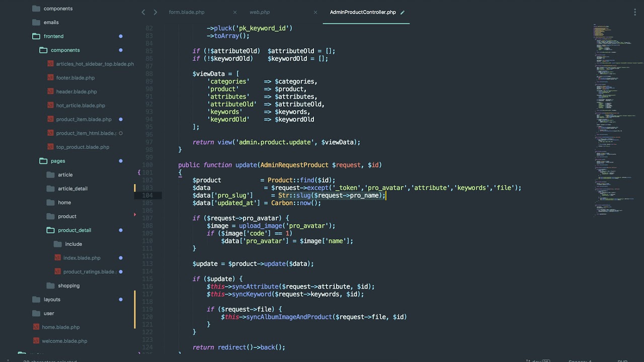The image size is (644, 362).
Task: Click $update = $product->update($data) line
Action: (253, 263)
